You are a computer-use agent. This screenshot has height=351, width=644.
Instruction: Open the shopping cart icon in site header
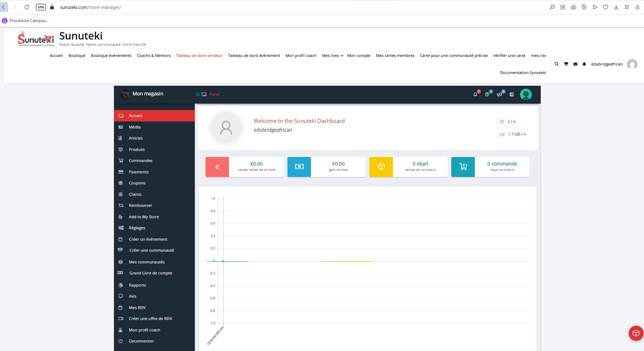tap(566, 64)
